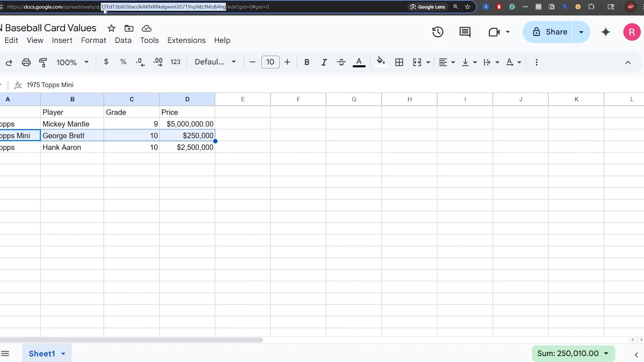This screenshot has height=362, width=644.
Task: Select the Sheet1 tab
Action: pos(42,354)
